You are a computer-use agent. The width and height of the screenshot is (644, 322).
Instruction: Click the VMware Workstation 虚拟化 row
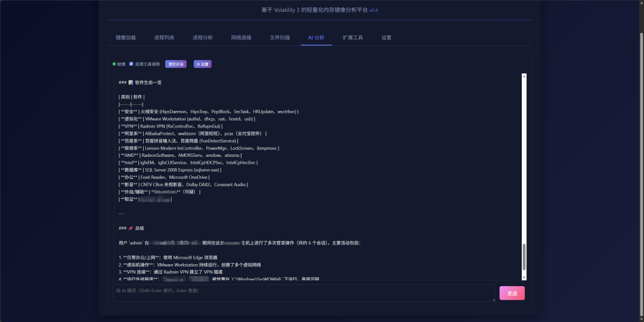pyautogui.click(x=187, y=119)
